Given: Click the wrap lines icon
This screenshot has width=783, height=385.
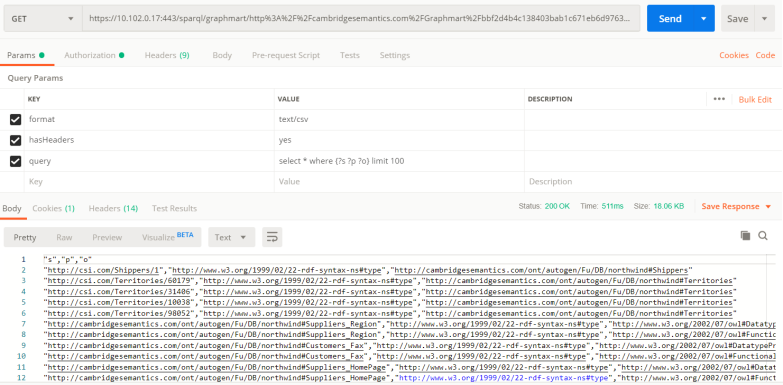Looking at the screenshot, I should [272, 237].
